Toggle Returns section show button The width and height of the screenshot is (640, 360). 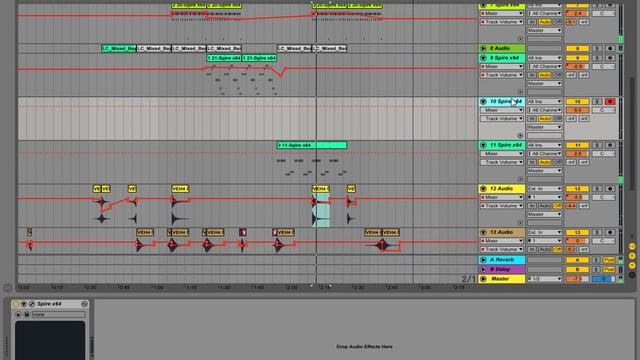point(632,256)
